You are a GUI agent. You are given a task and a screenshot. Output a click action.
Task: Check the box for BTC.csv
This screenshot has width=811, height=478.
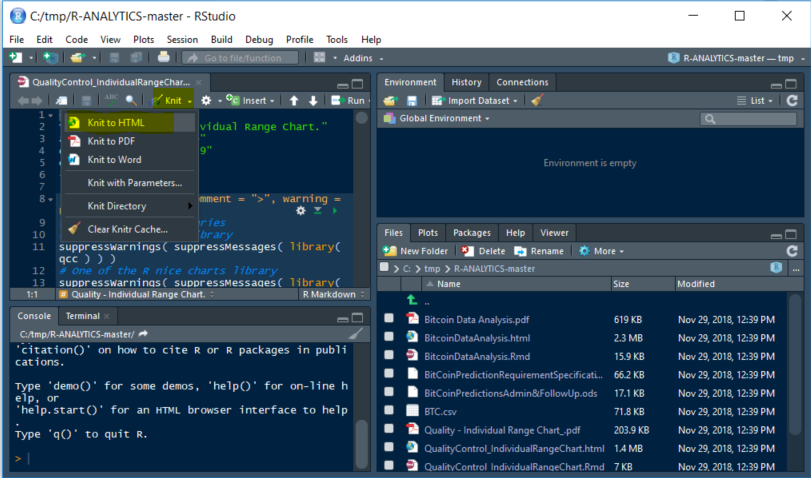click(x=389, y=410)
